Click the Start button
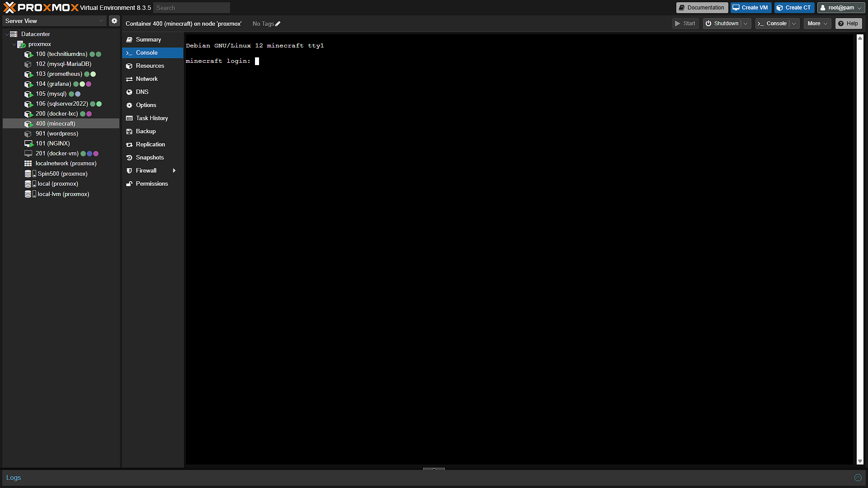 685,23
